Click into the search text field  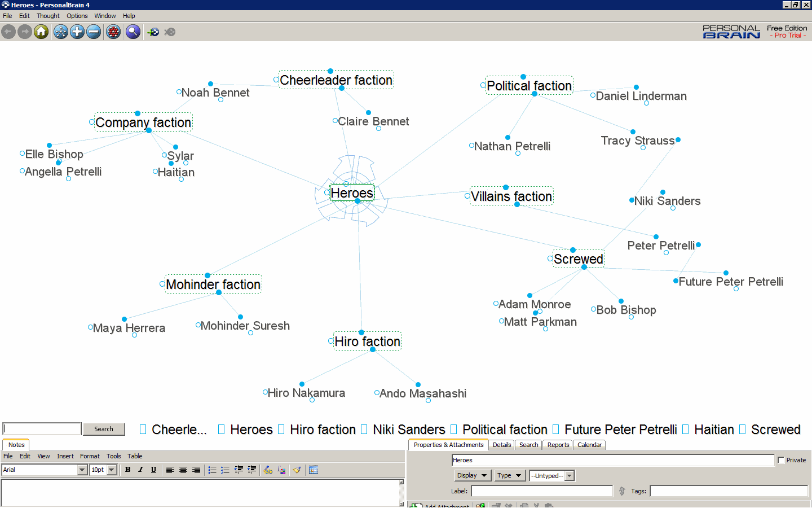tap(42, 429)
